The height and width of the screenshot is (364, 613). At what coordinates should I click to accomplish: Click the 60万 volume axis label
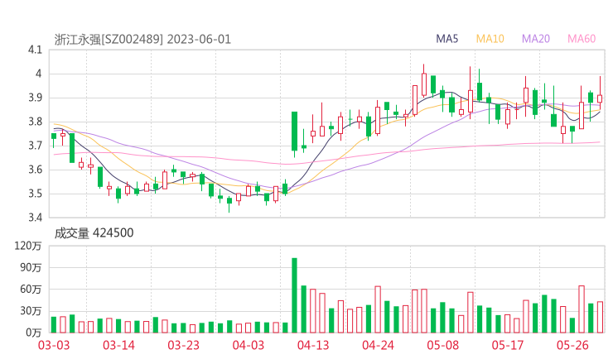point(31,290)
